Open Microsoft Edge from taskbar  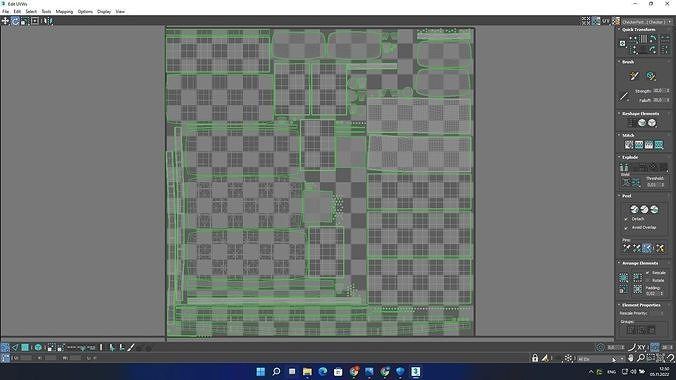click(322, 371)
